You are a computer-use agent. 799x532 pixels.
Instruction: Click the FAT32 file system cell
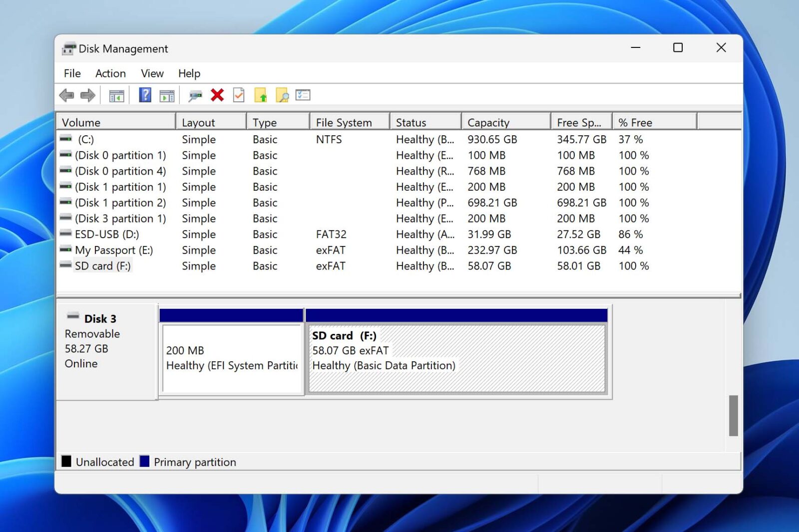331,234
